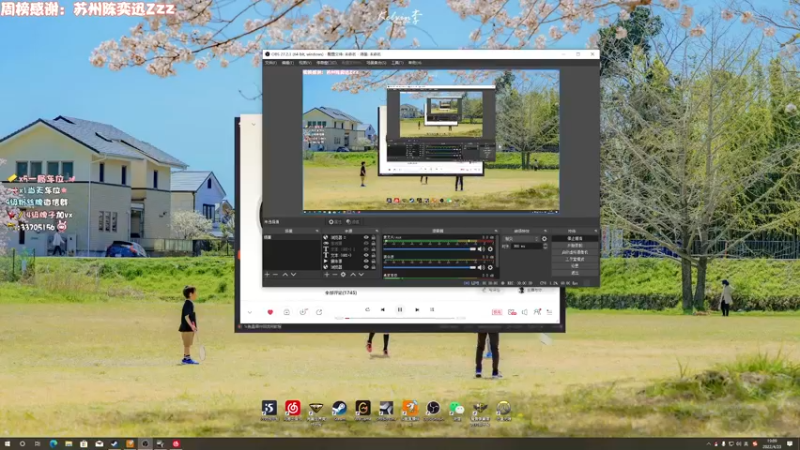Move selected scene down in OBS
This screenshot has height=450, width=800.
click(x=293, y=274)
